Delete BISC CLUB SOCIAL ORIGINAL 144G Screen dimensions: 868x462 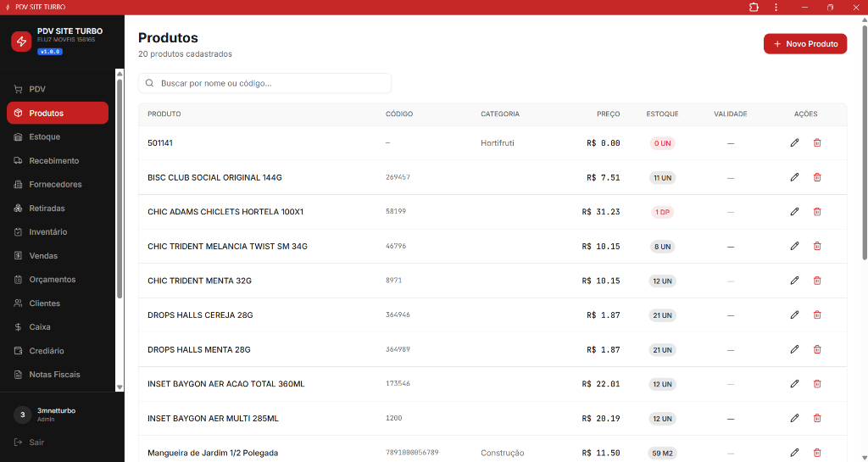(817, 177)
